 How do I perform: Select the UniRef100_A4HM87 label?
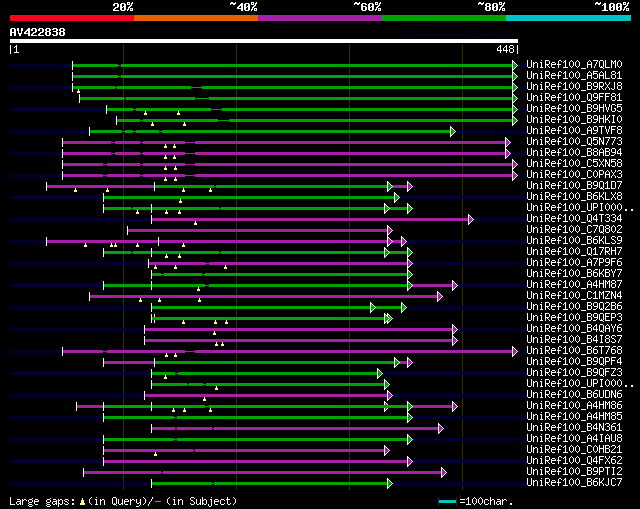[574, 285]
